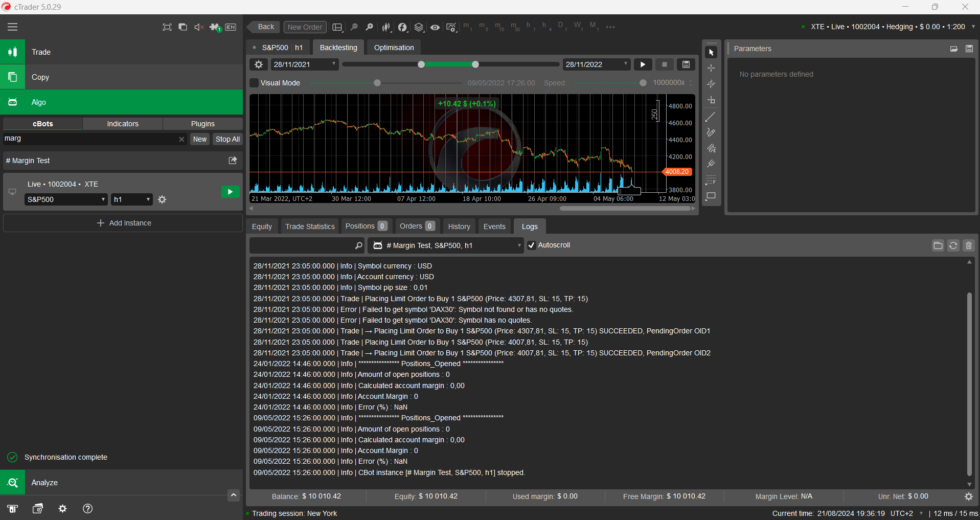Select the D1 timeframe
980x520 pixels.
click(562, 26)
